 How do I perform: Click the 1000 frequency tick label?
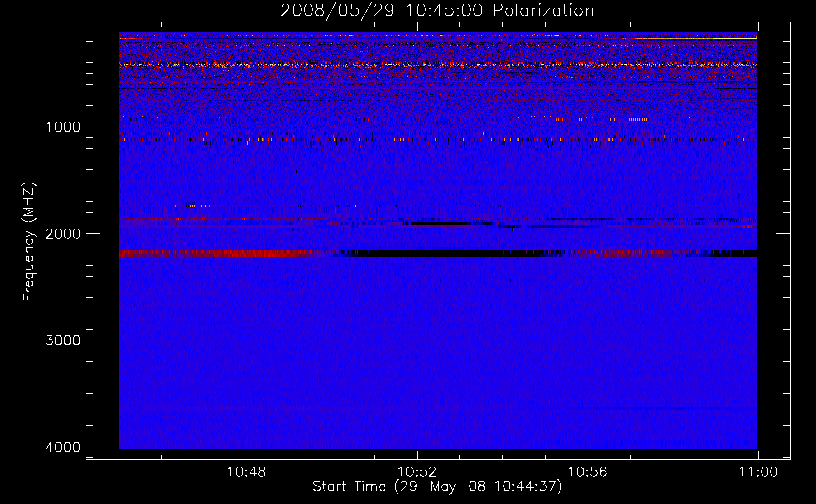tap(63, 127)
